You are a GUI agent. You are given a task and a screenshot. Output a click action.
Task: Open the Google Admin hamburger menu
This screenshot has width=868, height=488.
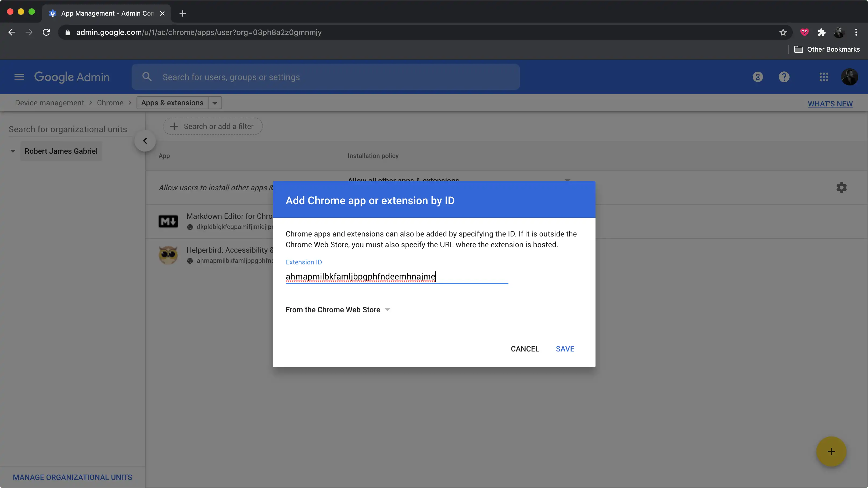pos(19,77)
